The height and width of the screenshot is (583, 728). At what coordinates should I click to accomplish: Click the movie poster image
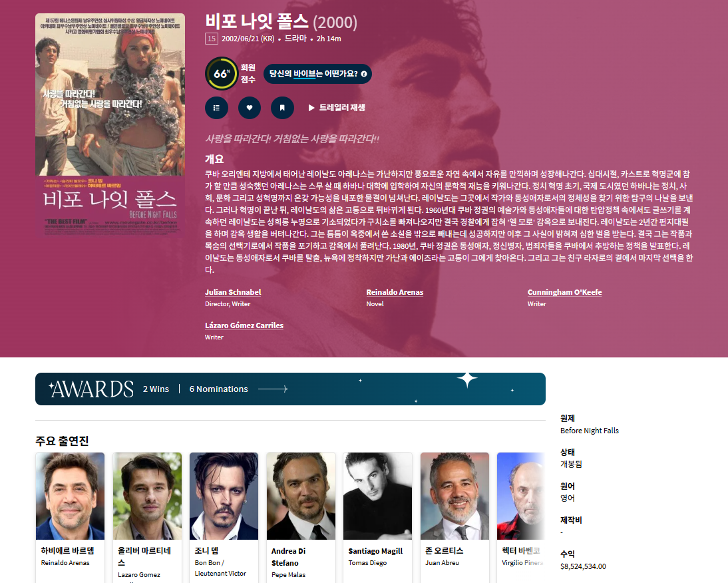click(x=110, y=125)
